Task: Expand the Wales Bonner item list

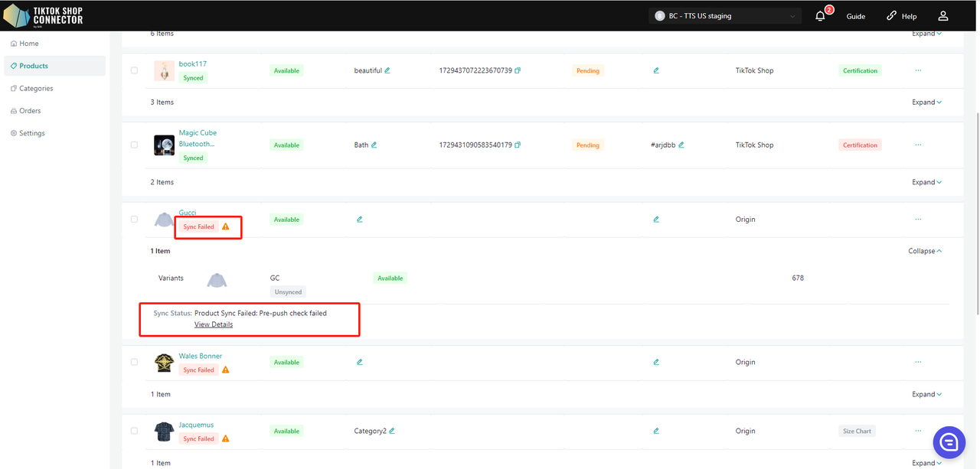Action: 926,395
